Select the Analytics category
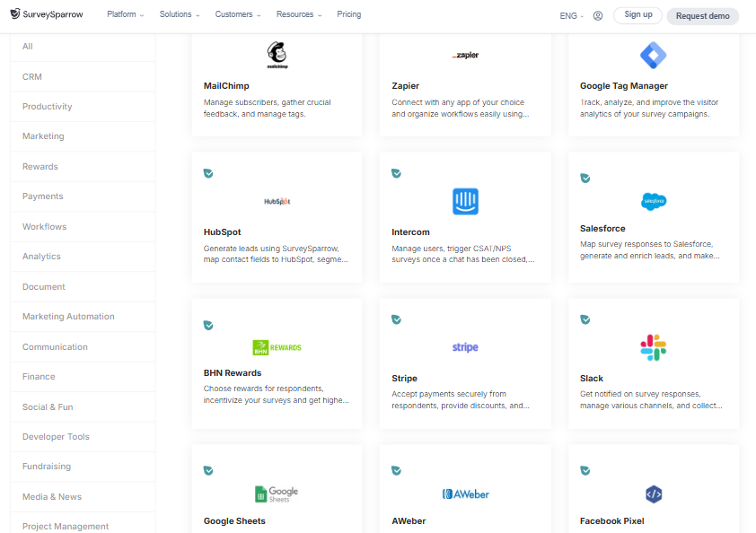This screenshot has height=533, width=756. coord(83,257)
